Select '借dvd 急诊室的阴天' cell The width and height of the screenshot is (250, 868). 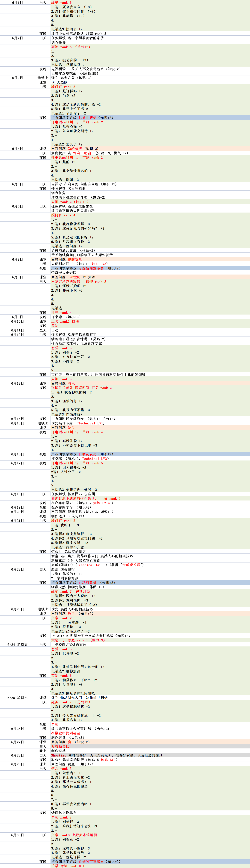[150, 551]
